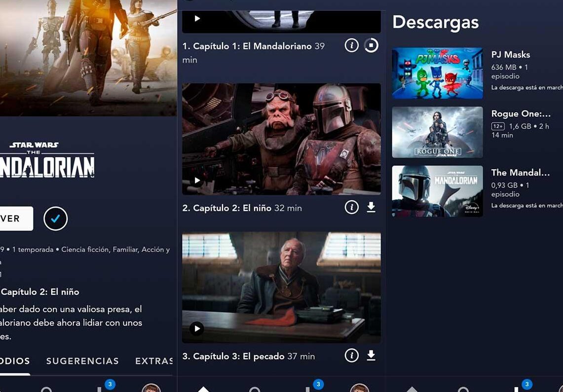Stop the Capítulo 1 download in progress
The height and width of the screenshot is (392, 563).
click(x=371, y=45)
